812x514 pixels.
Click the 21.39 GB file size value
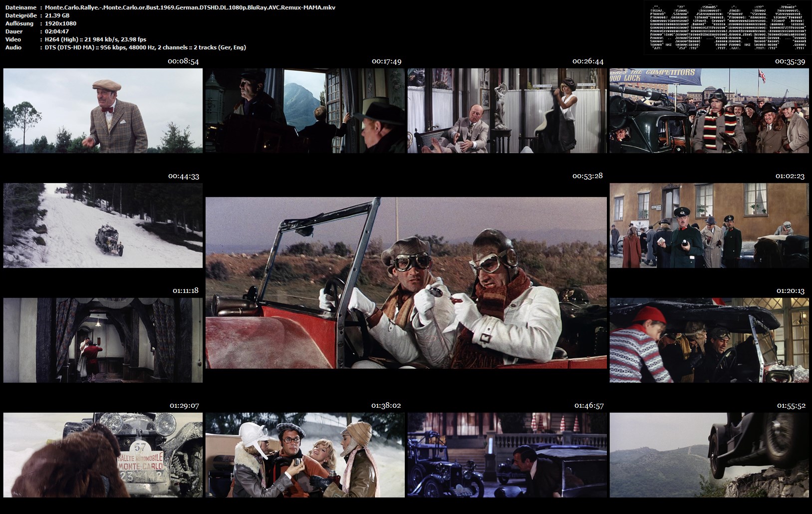click(x=57, y=15)
